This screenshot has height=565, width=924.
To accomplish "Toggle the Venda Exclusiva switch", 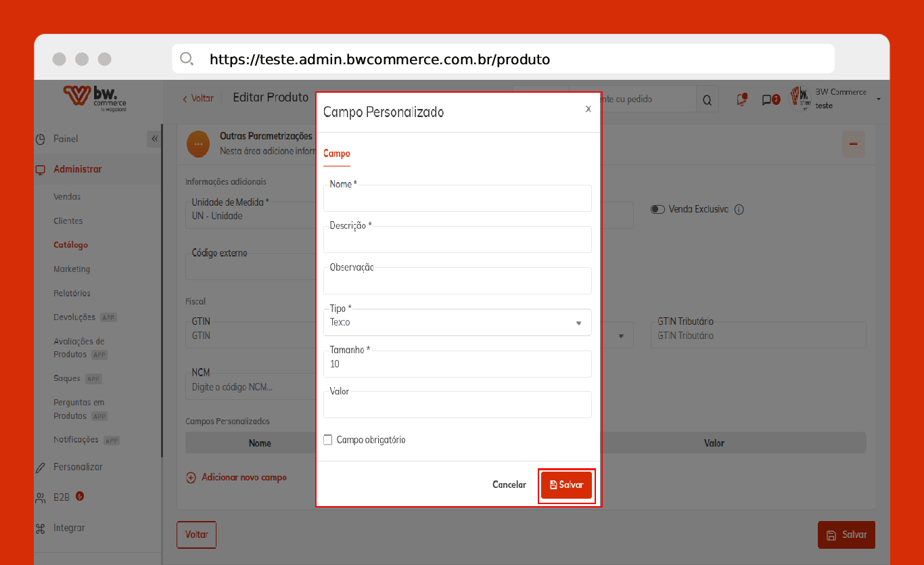I will tap(657, 210).
